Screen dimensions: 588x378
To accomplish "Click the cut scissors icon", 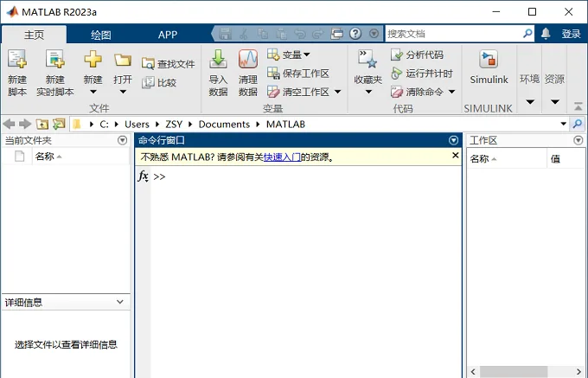I will pos(244,34).
